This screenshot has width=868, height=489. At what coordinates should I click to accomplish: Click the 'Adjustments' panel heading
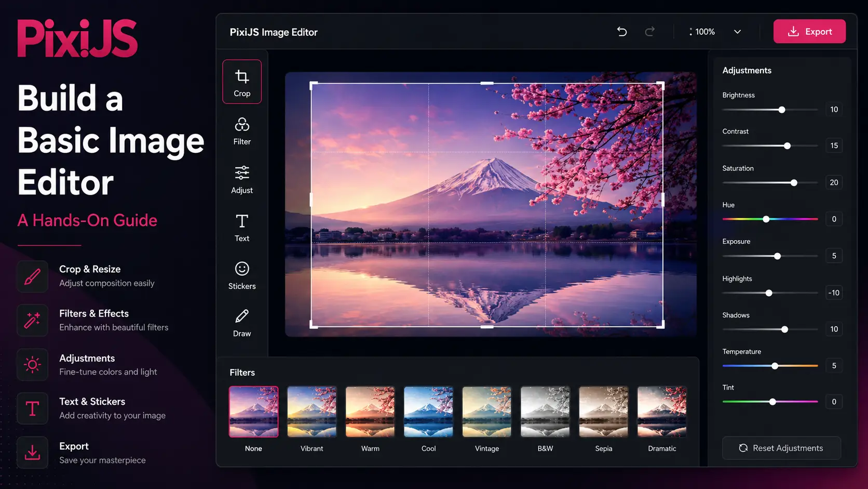coord(747,70)
